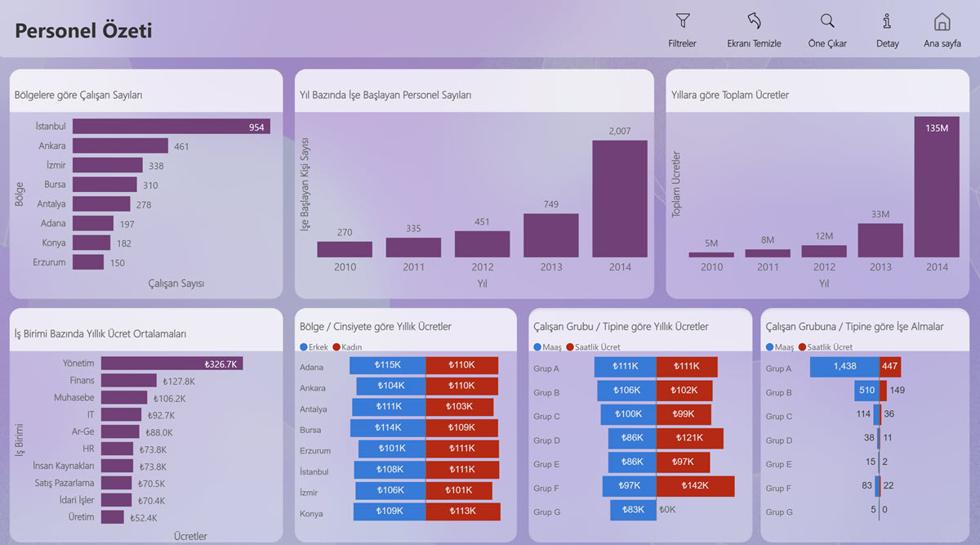Select Grup F hourly ₺142K bar
980x545 pixels.
(x=696, y=487)
